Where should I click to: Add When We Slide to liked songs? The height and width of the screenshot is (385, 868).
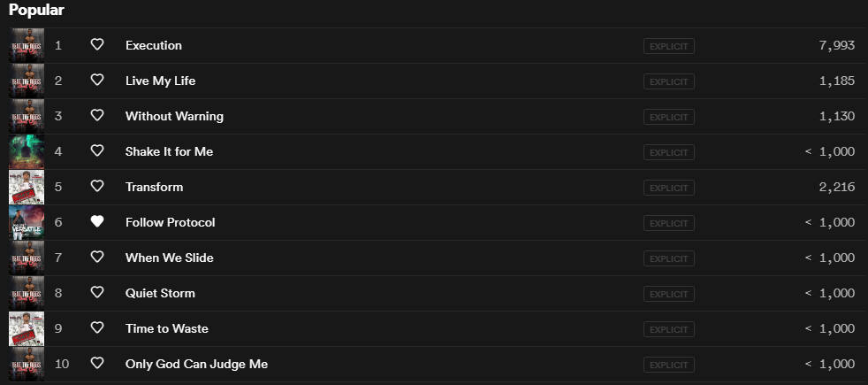click(97, 258)
